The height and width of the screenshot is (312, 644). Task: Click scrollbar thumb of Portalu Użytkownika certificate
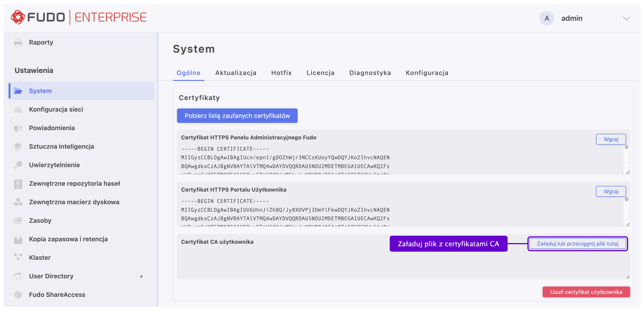626,199
